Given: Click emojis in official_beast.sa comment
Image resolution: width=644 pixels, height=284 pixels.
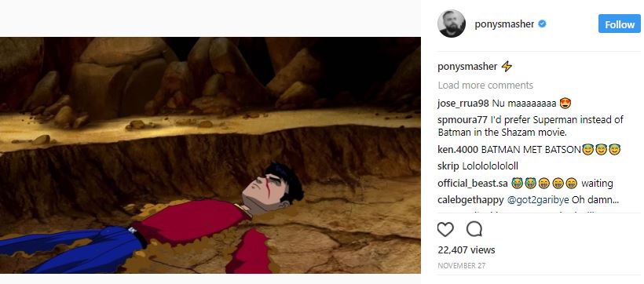Looking at the screenshot, I should click(544, 183).
